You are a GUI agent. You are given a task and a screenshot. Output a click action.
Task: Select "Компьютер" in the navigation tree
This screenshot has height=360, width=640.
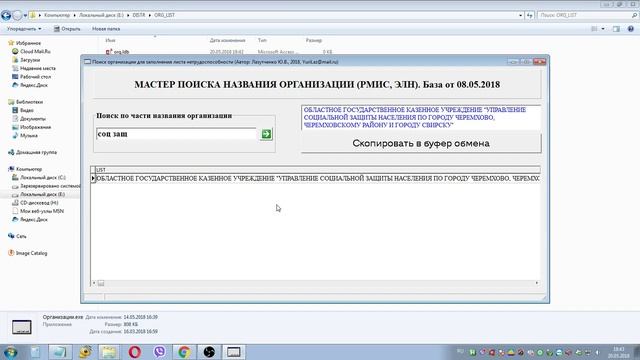click(x=29, y=169)
